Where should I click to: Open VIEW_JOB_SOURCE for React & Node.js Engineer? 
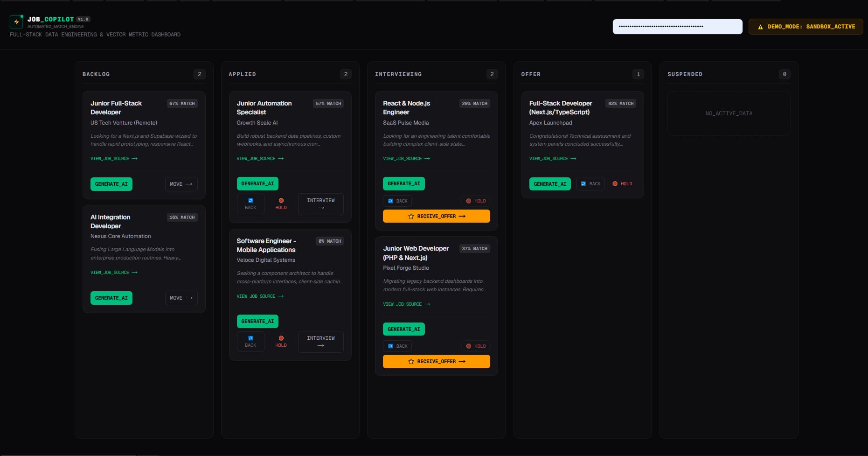click(406, 159)
